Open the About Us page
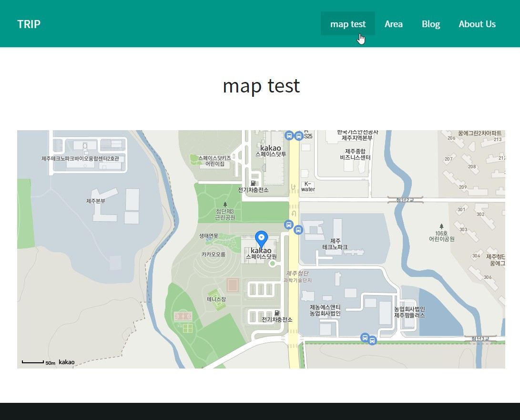The width and height of the screenshot is (520, 420). click(477, 24)
